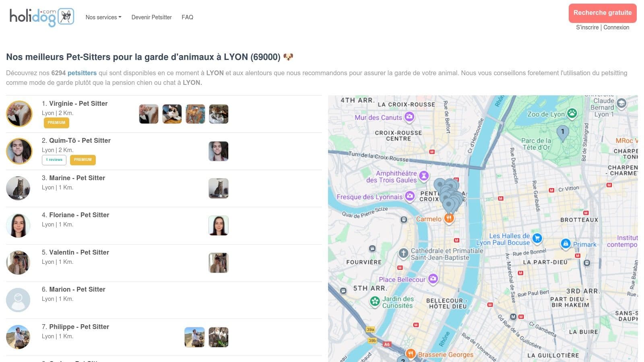Open Philippe's first gallery photo
This screenshot has width=644, height=362.
(x=194, y=337)
